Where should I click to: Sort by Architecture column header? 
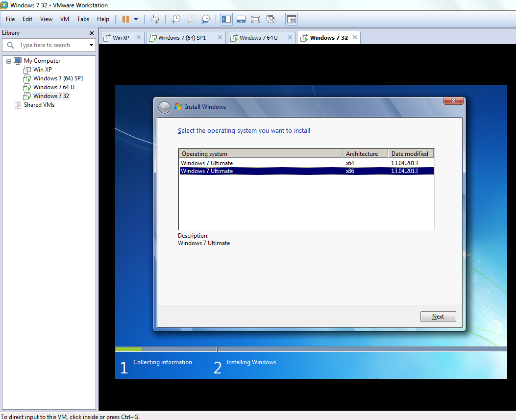click(x=365, y=154)
